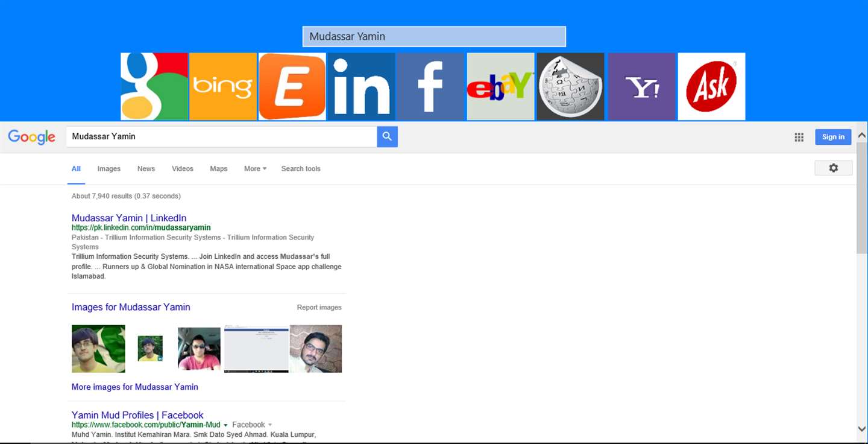Click the scrollbar up arrow
This screenshot has width=868, height=444.
click(861, 136)
